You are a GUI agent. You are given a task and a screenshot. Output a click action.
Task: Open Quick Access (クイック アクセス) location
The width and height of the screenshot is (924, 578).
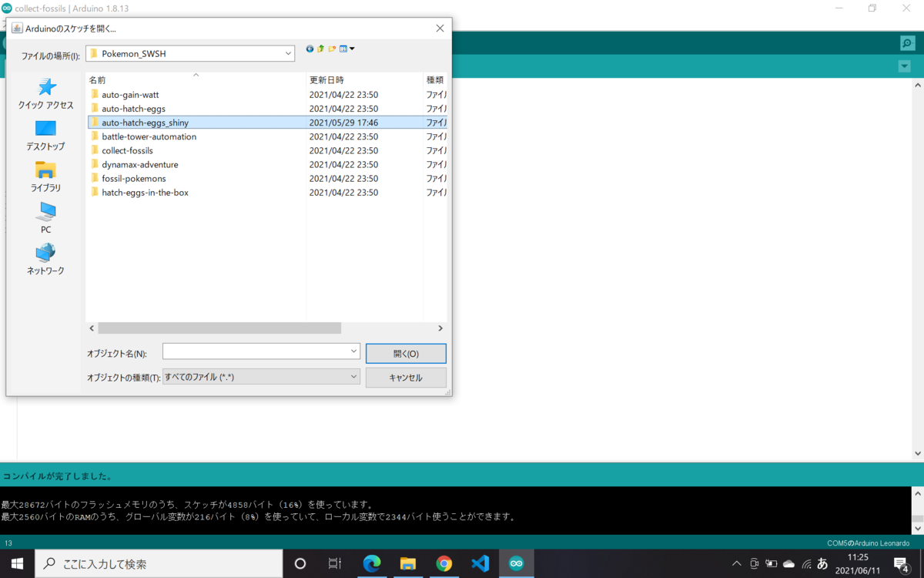pos(46,93)
